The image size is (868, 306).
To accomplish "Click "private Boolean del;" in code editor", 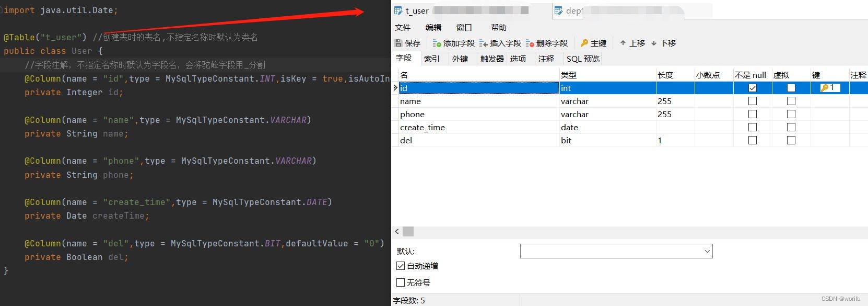I will coord(76,257).
